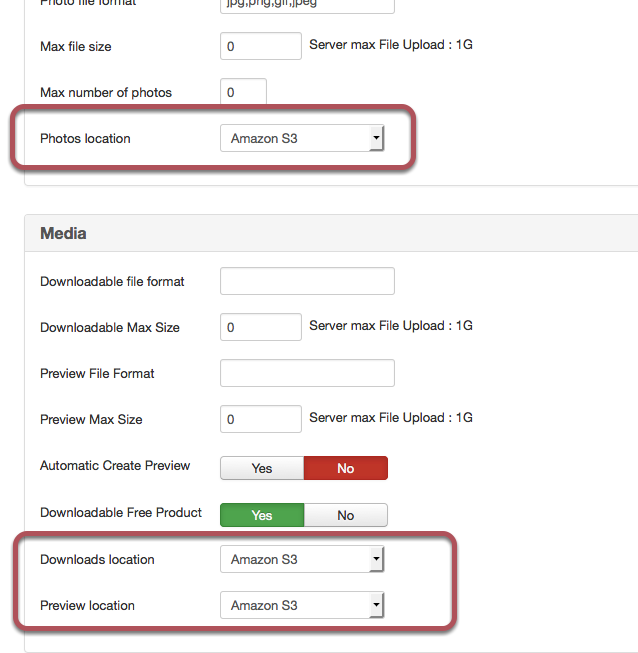Open the Preview location dropdown arrow

[x=376, y=605]
